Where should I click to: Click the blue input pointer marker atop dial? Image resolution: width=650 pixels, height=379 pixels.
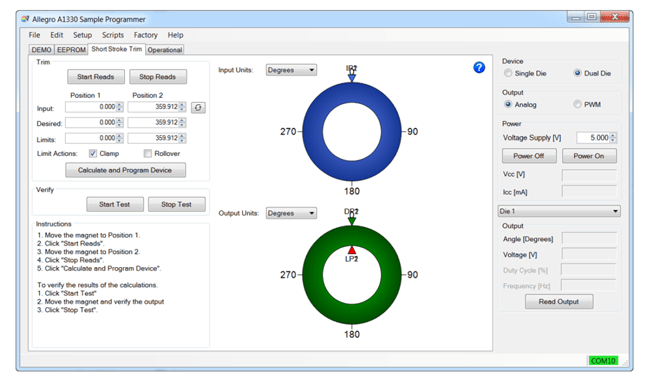click(x=352, y=78)
